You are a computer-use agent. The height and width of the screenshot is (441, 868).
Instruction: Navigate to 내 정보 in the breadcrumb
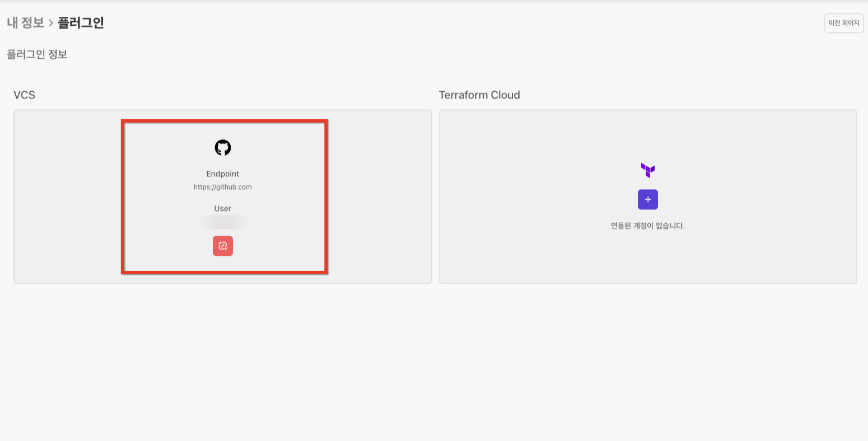[x=25, y=23]
